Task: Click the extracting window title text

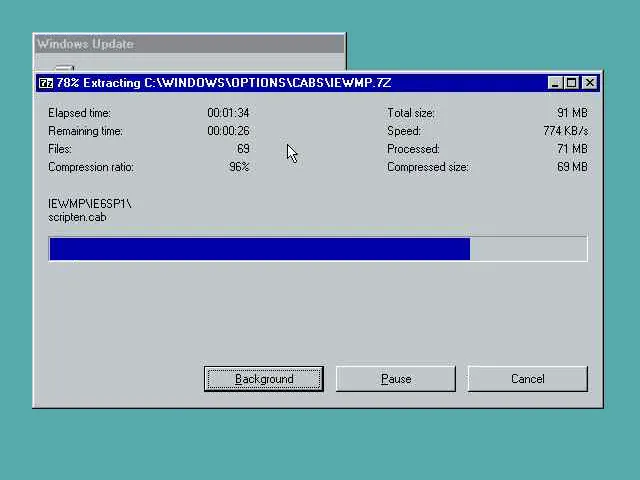Action: tap(224, 83)
